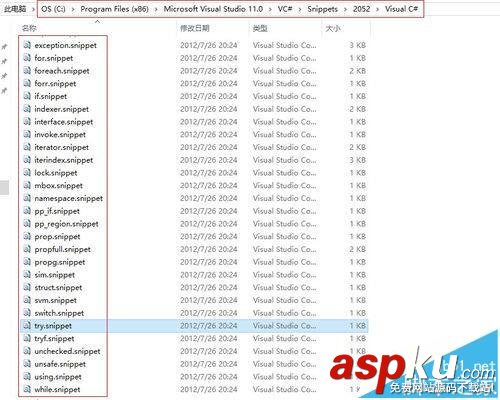Expand the chevron after Microsoft Visual Studio 11.0

click(x=270, y=9)
